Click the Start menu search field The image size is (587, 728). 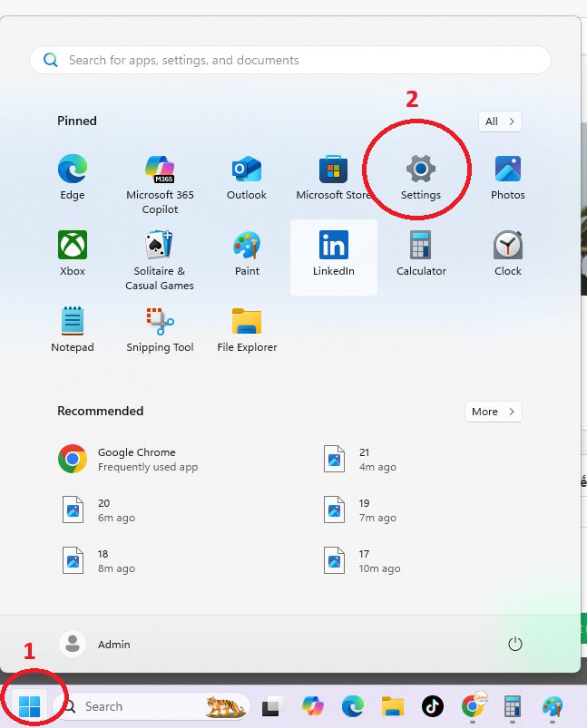(290, 60)
